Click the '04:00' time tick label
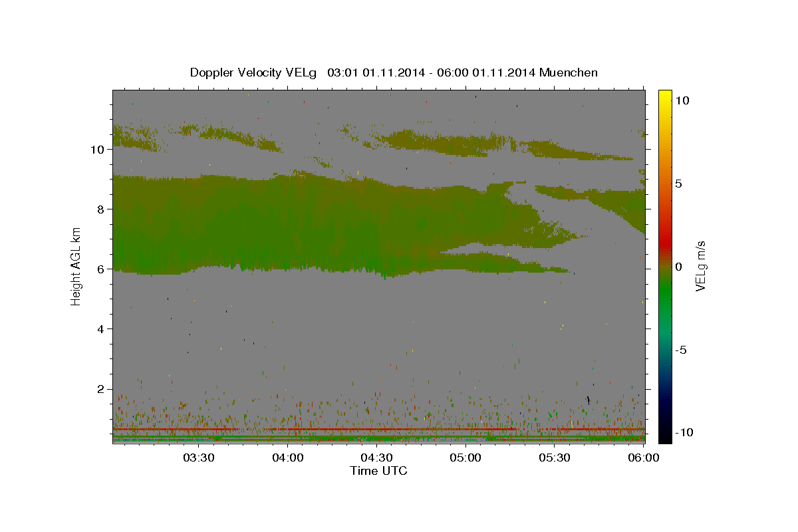Image resolution: width=798 pixels, height=532 pixels. [287, 458]
